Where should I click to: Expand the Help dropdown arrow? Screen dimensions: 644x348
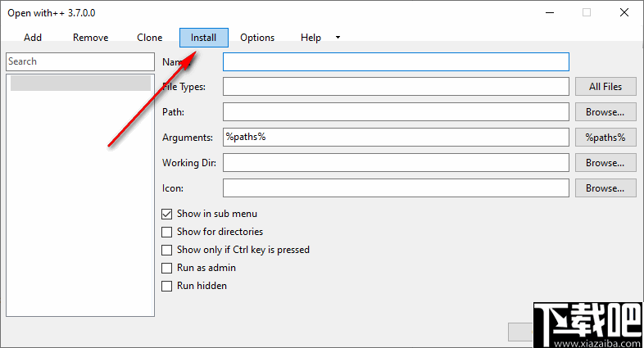tap(338, 38)
